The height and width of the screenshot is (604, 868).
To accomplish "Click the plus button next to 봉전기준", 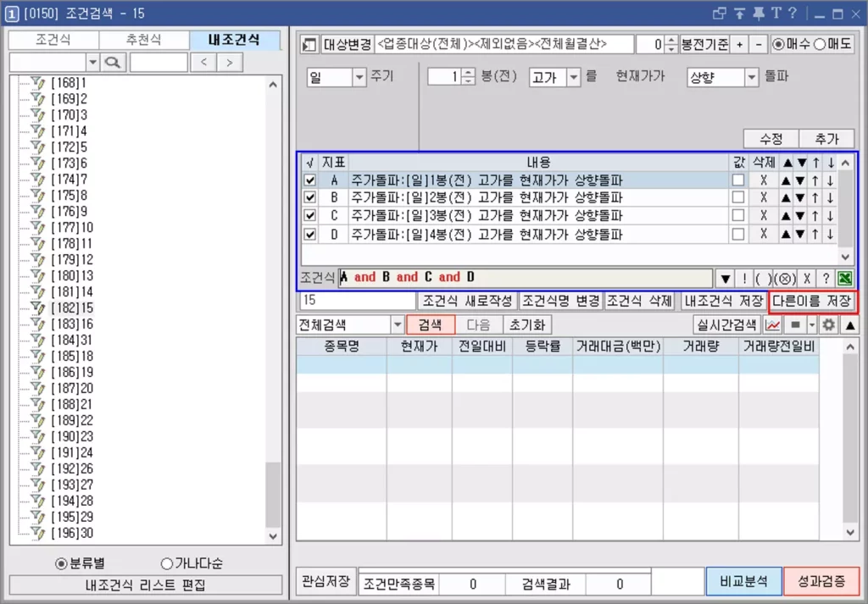I will (739, 44).
